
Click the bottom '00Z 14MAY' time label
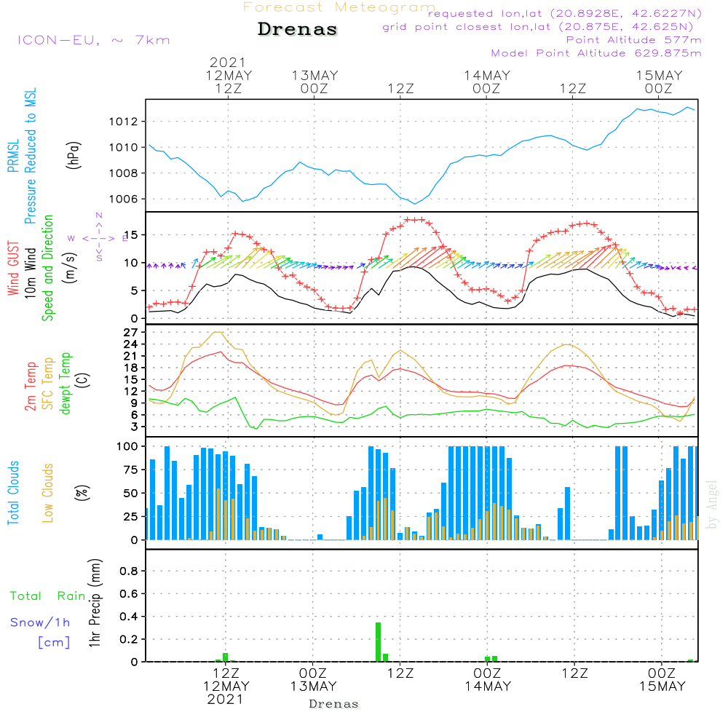(x=488, y=680)
